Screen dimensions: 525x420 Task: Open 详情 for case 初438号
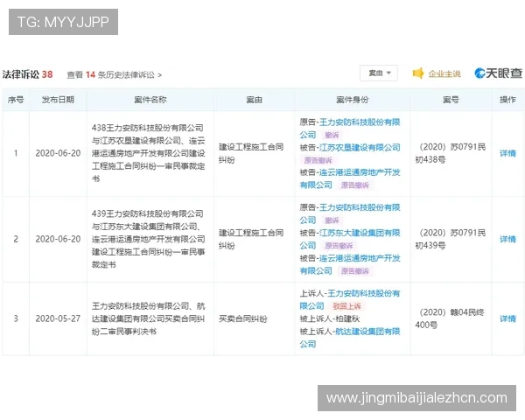[507, 153]
